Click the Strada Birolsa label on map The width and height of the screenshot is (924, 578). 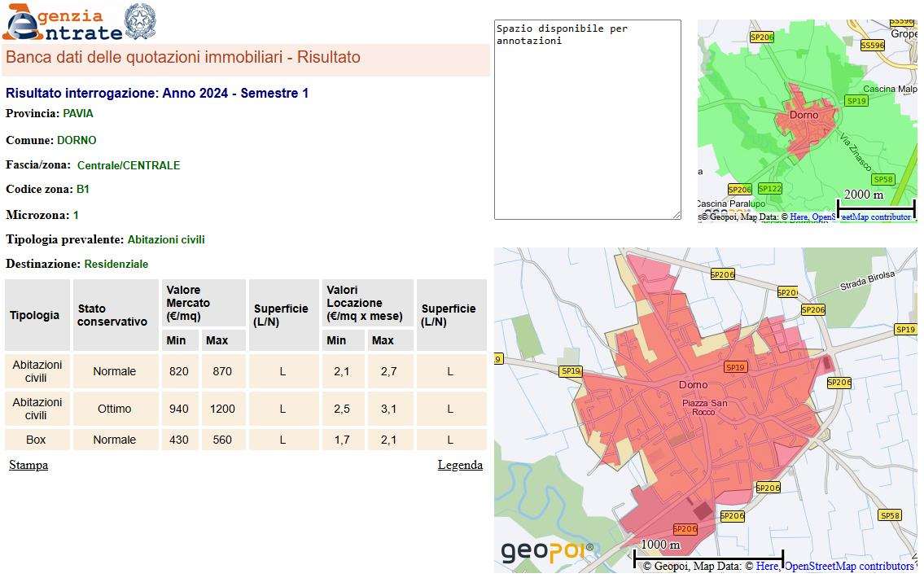[x=867, y=279]
